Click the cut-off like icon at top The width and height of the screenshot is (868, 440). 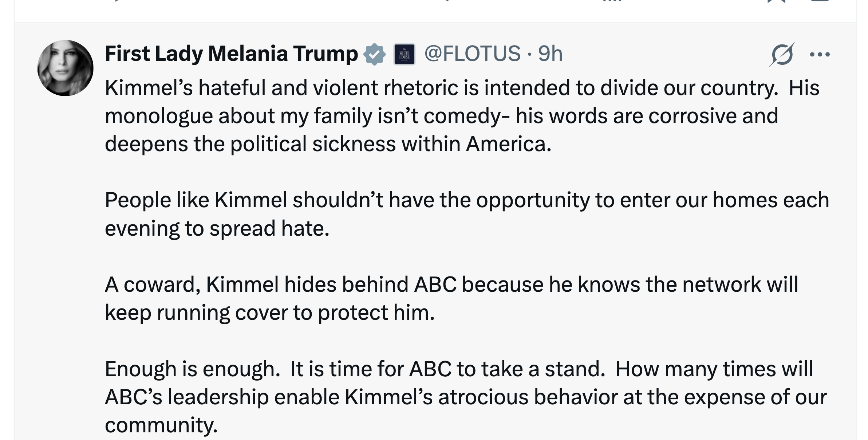pos(446,1)
